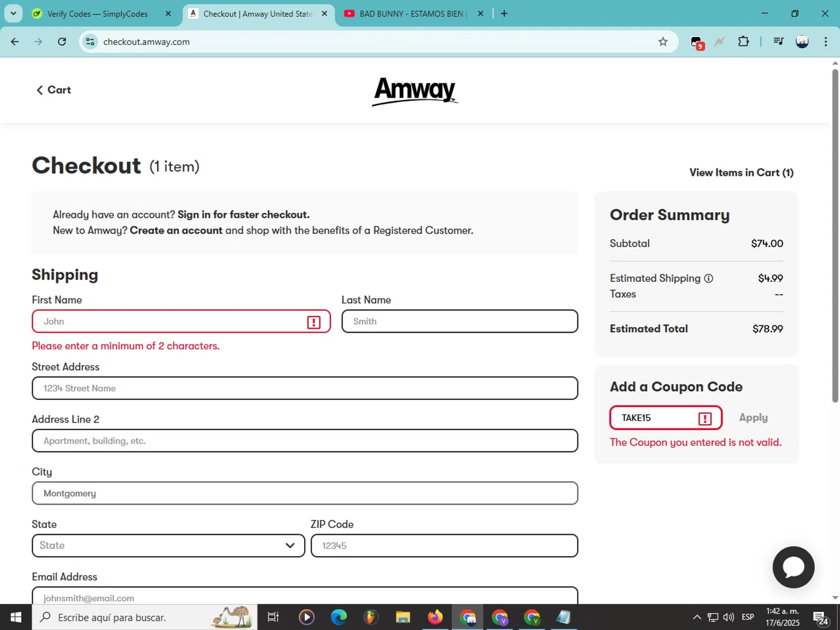The image size is (840, 630).
Task: Click the page vertical scrollbar
Action: (835, 235)
